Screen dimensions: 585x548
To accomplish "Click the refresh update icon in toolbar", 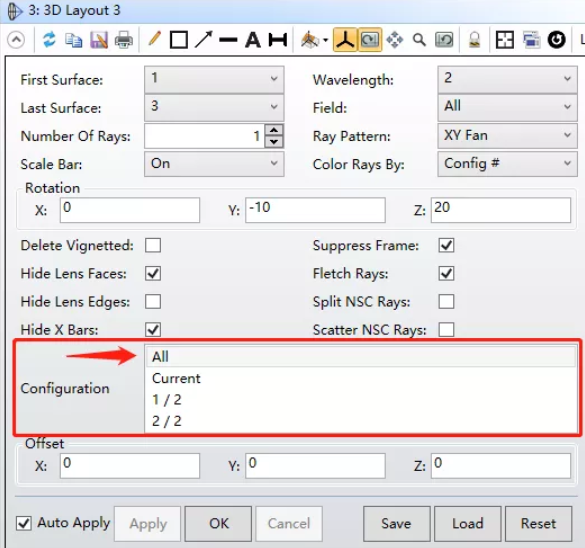I will coord(49,40).
